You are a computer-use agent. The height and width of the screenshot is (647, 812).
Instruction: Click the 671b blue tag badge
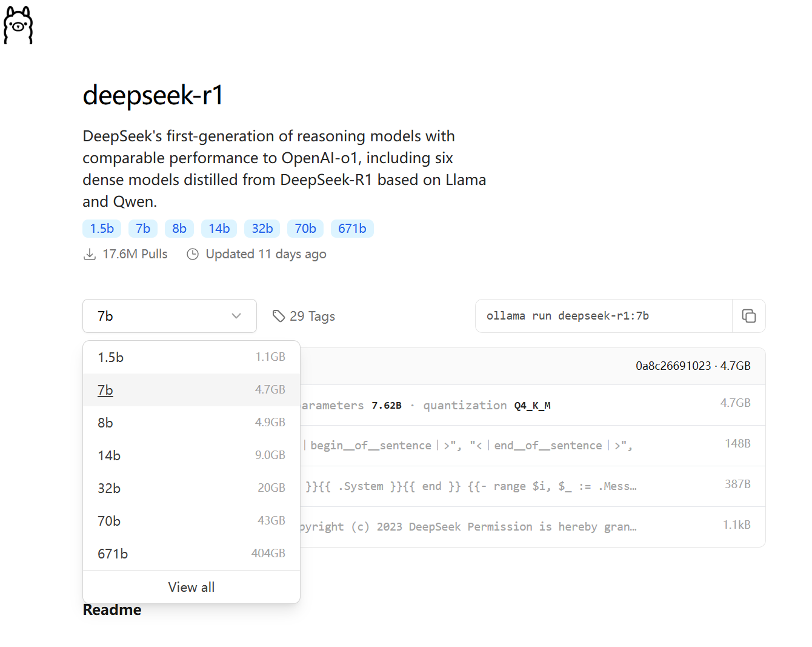[x=352, y=229]
